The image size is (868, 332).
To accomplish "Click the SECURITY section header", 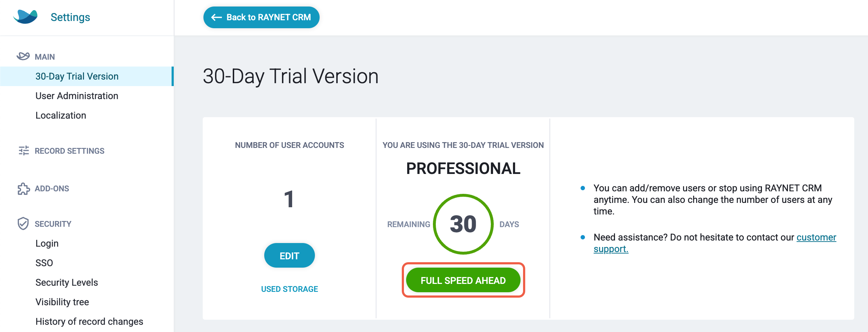I will point(53,224).
